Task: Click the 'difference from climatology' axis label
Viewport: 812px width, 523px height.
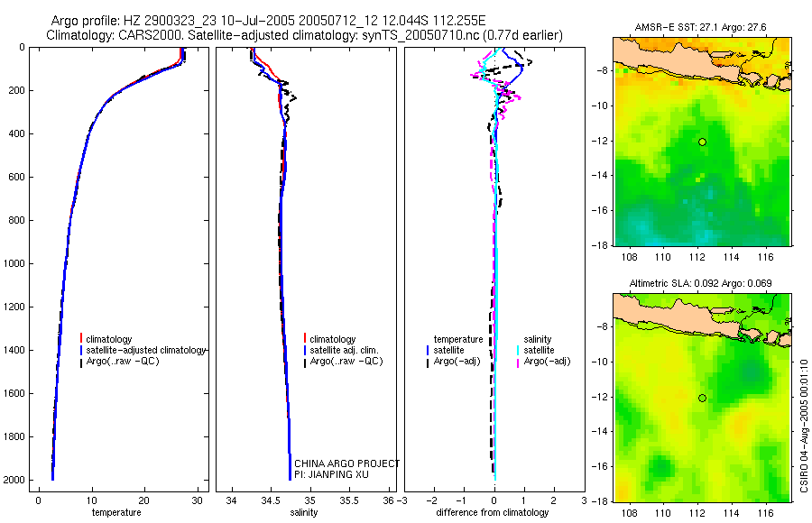Action: pyautogui.click(x=492, y=512)
